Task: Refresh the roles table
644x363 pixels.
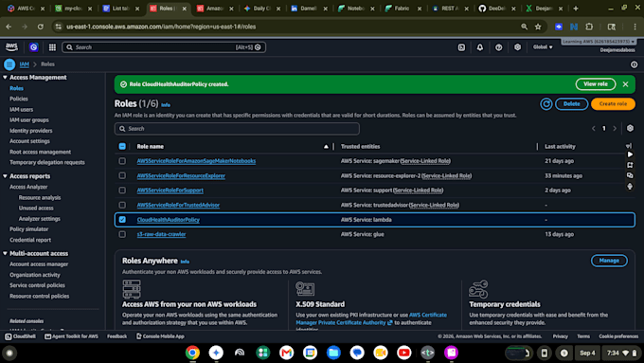Action: click(546, 104)
